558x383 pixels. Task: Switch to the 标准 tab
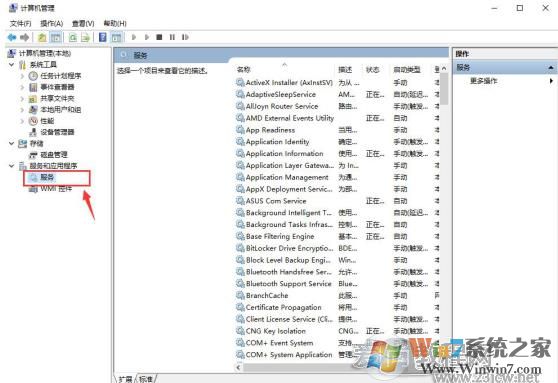[146, 379]
